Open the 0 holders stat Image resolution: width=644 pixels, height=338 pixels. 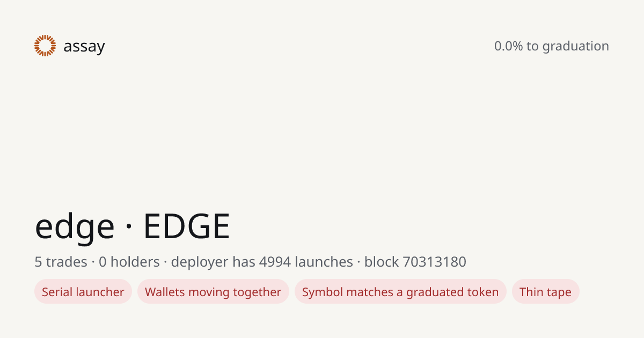click(x=129, y=262)
